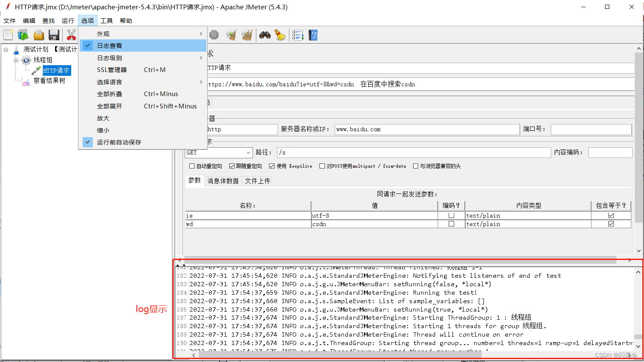The width and height of the screenshot is (644, 362).
Task: Collapse the 测试计划 tree node
Action: 6,50
